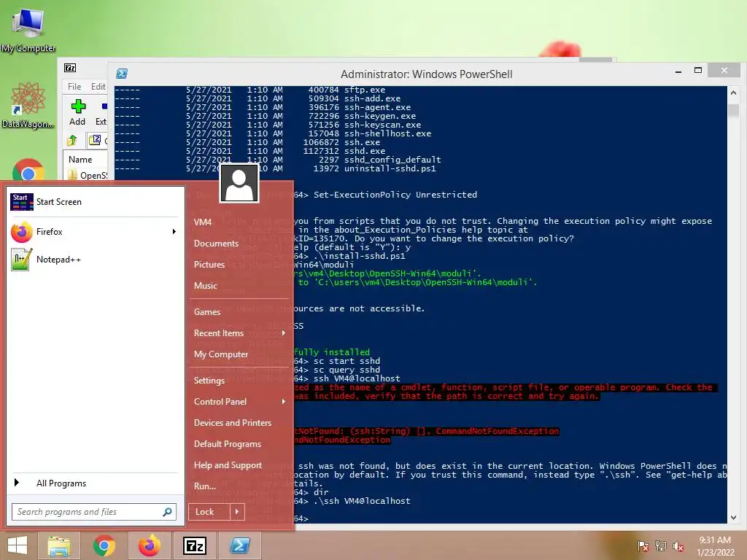Image resolution: width=747 pixels, height=560 pixels.
Task: Open Help and Support
Action: pos(228,465)
